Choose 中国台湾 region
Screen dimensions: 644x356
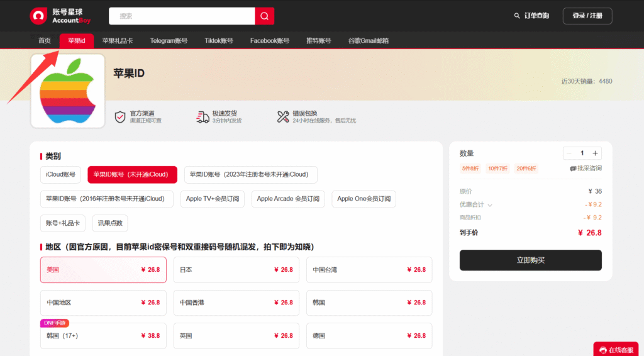click(x=369, y=270)
